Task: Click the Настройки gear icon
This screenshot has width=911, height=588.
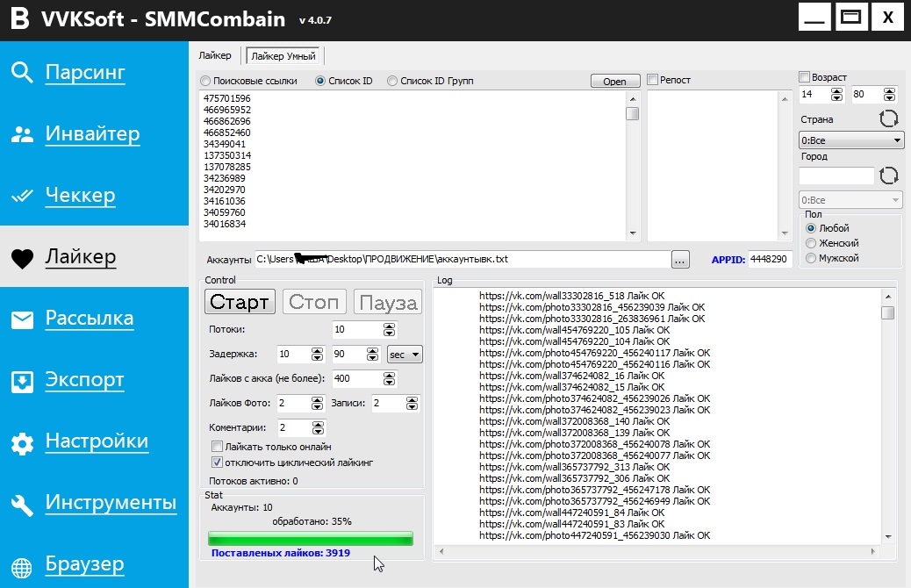Action: click(x=22, y=442)
